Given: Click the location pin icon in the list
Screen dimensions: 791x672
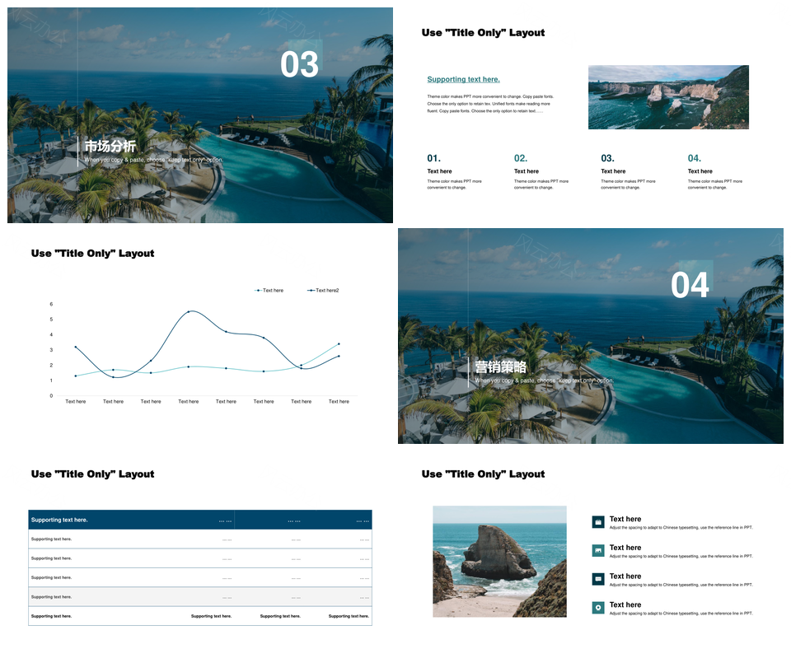Looking at the screenshot, I should pos(598,608).
